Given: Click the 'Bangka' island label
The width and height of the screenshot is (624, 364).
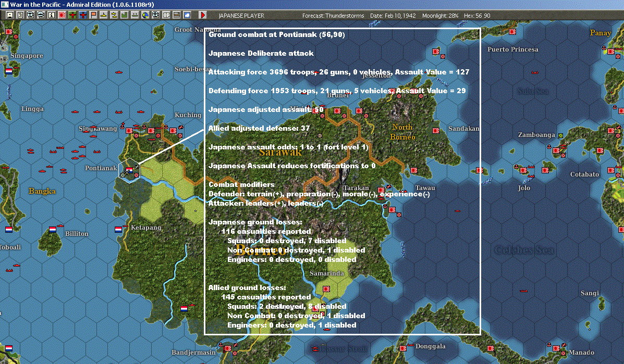Looking at the screenshot, I should [42, 191].
